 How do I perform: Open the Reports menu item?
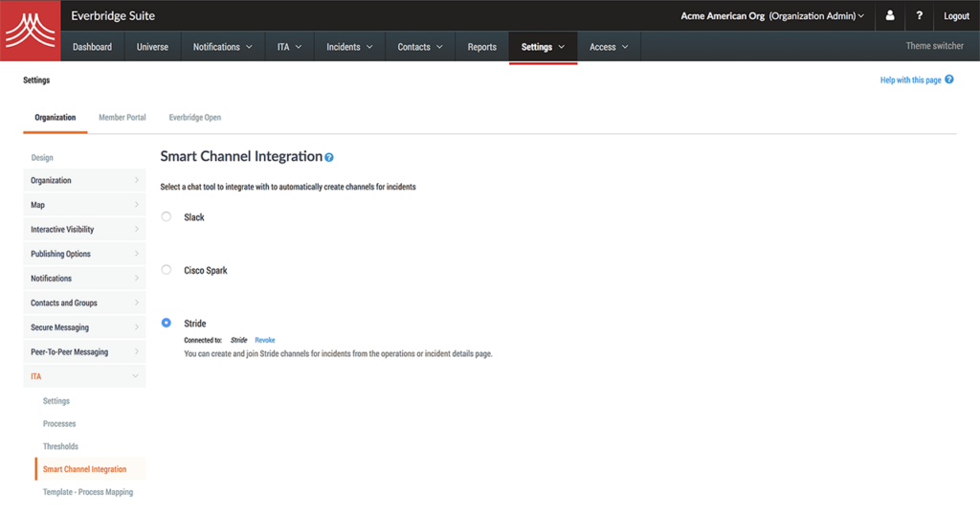tap(482, 47)
